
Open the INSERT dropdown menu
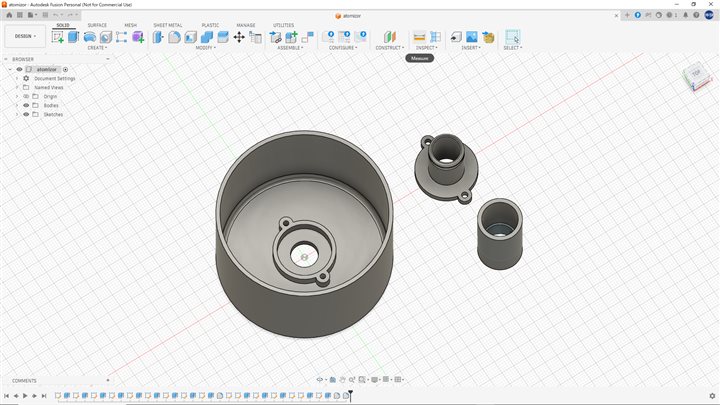471,48
